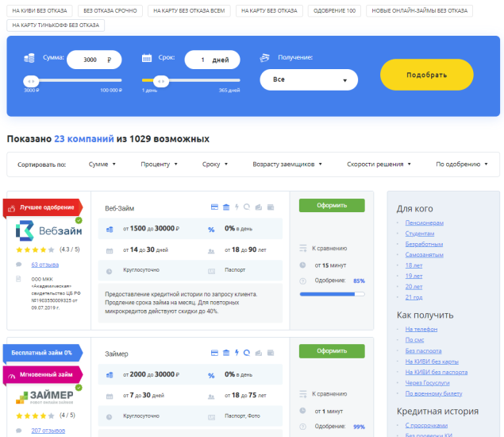Viewport: 504px width, 437px height.
Task: Sort by Скорости решения dropdown
Action: (379, 164)
